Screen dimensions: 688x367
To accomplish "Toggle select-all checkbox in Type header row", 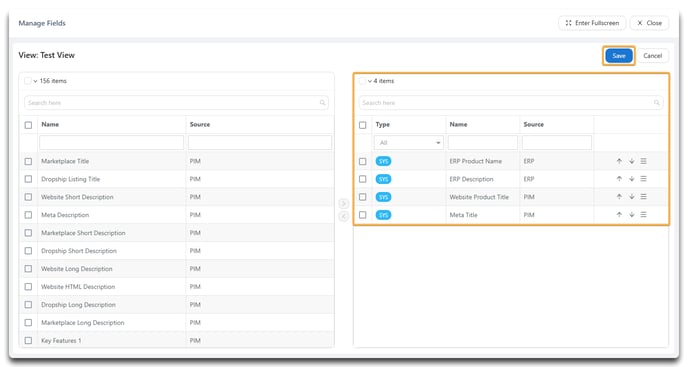I will tap(362, 125).
